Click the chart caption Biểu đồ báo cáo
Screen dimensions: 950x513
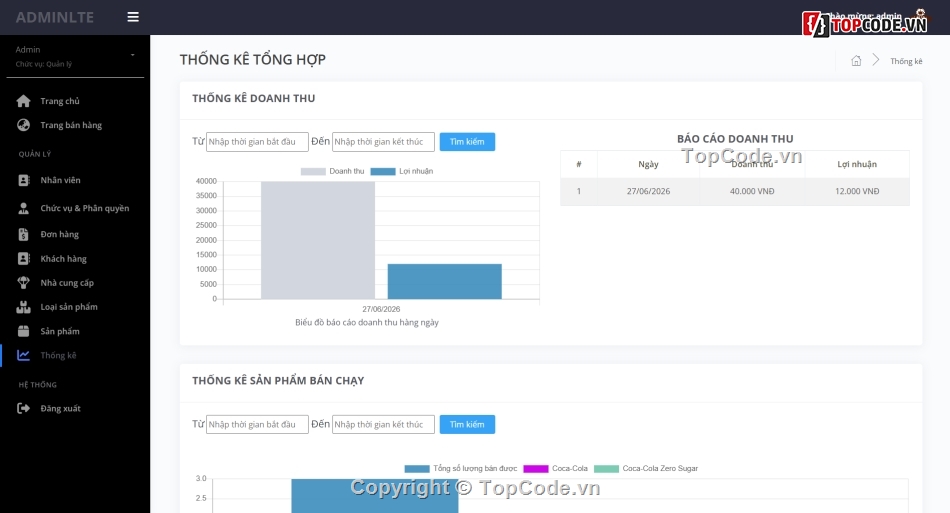[x=367, y=322]
